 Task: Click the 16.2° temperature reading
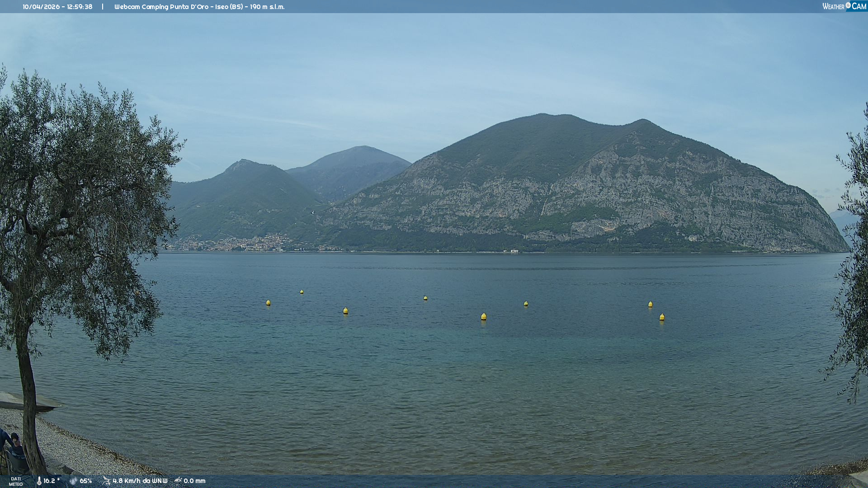click(52, 481)
